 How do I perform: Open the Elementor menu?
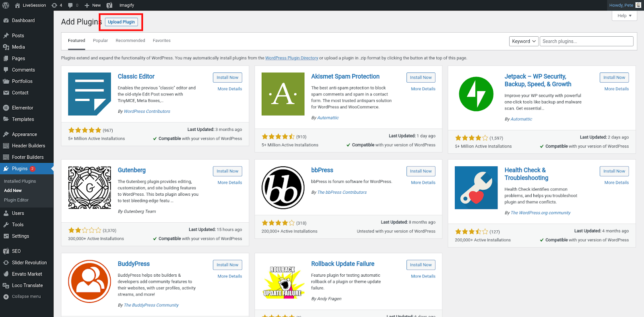click(x=23, y=108)
